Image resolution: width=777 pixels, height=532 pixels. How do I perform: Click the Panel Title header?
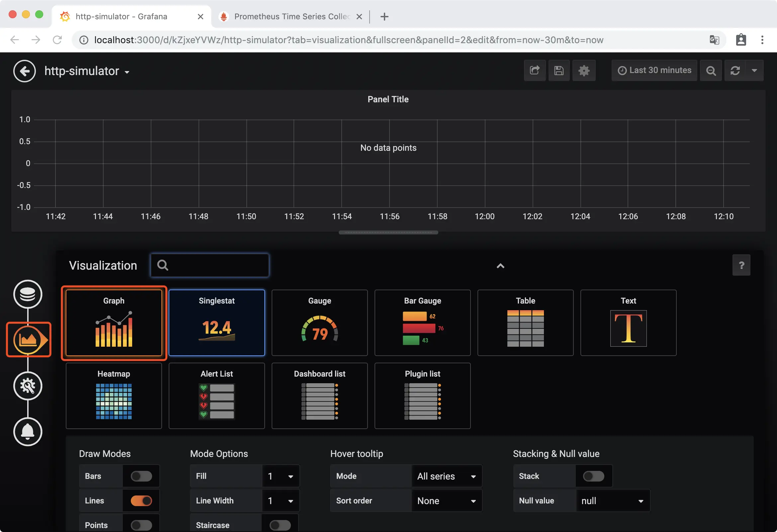point(388,99)
